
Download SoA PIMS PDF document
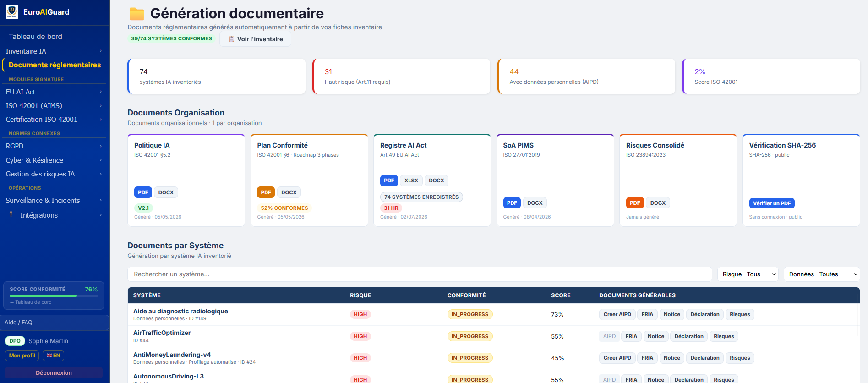pos(512,203)
